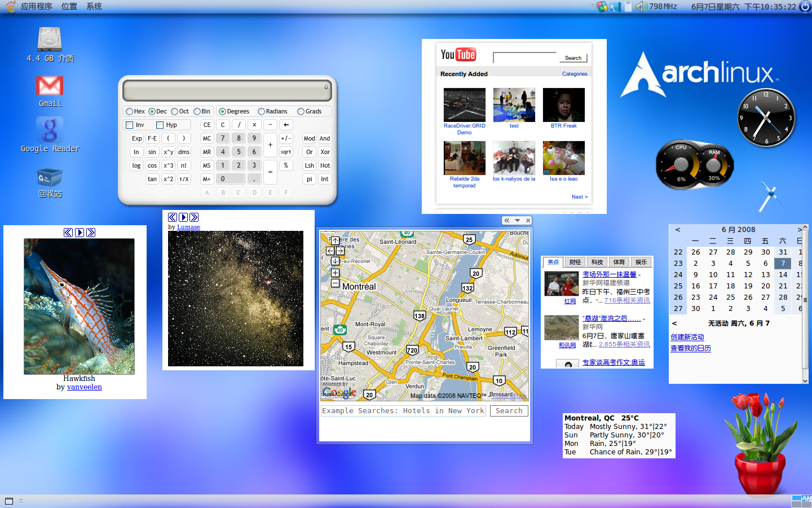Pan the Montreal map down
This screenshot has width=812, height=508.
coord(335,261)
